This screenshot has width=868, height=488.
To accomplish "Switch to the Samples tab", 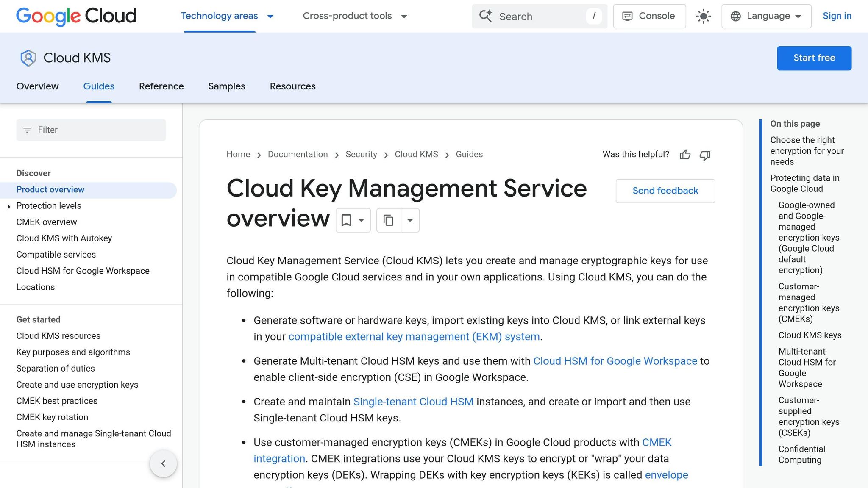I will tap(227, 86).
